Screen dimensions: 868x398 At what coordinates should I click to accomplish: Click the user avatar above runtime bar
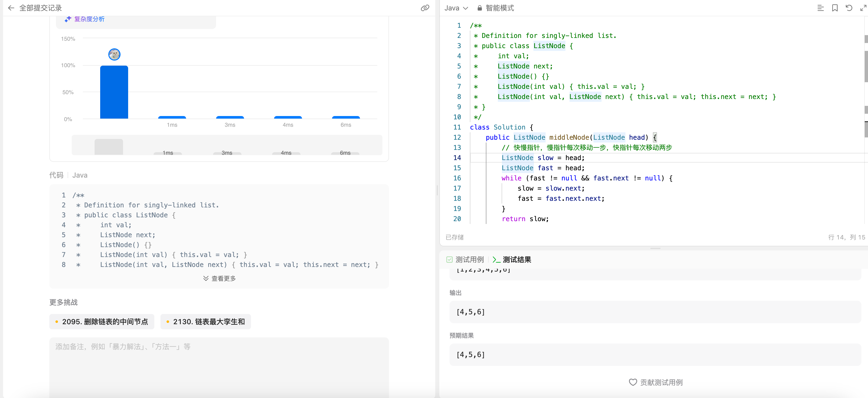pos(114,54)
